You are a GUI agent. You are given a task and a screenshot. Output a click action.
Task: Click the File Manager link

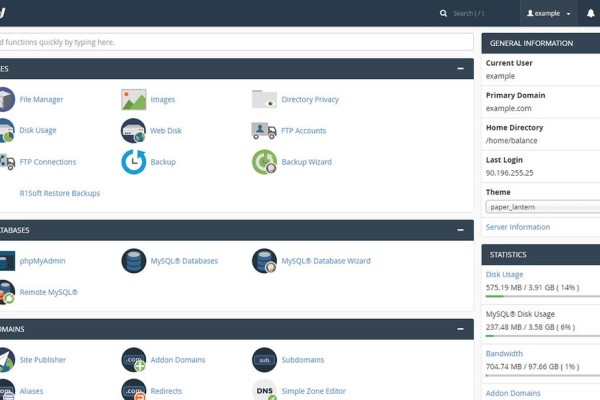point(41,100)
